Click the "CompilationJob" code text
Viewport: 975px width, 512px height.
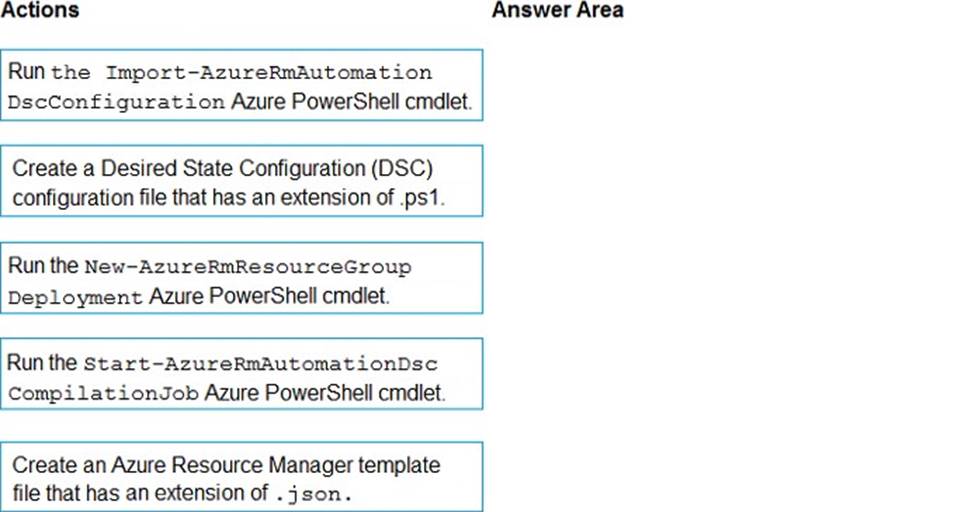[x=104, y=394]
